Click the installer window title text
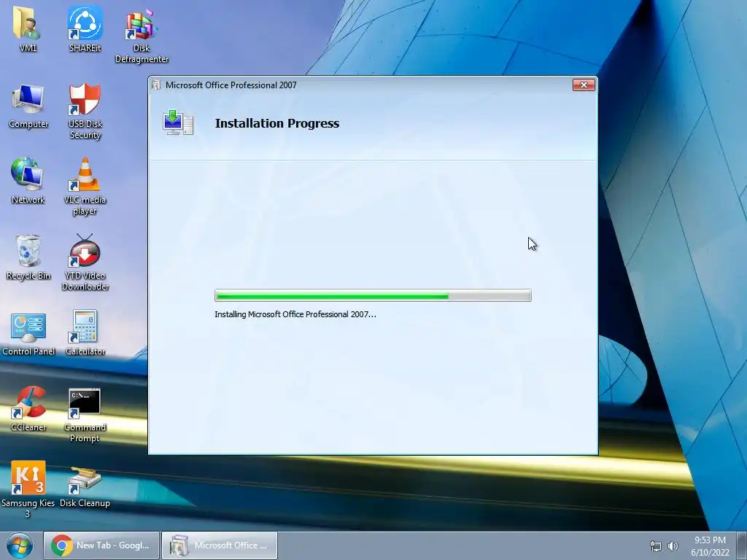747x560 pixels. [x=231, y=85]
